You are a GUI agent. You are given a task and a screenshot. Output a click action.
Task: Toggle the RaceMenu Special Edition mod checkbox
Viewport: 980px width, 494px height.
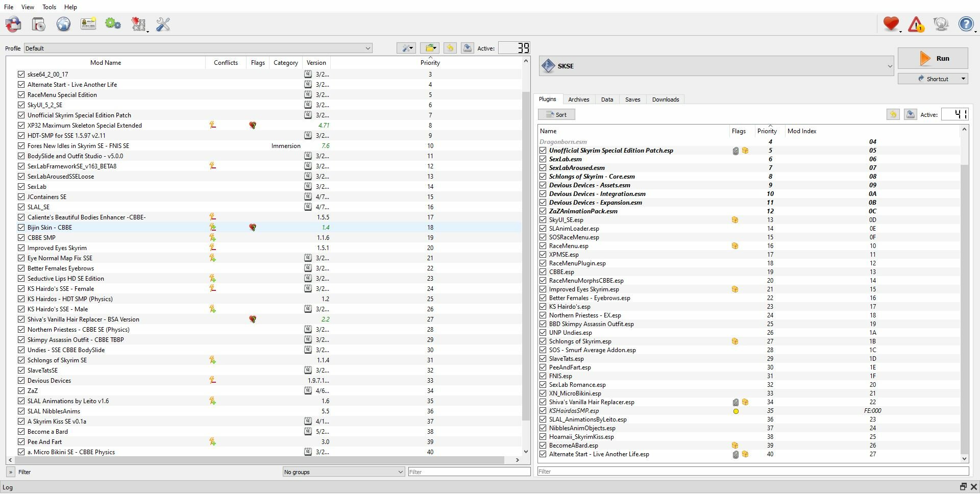point(21,95)
